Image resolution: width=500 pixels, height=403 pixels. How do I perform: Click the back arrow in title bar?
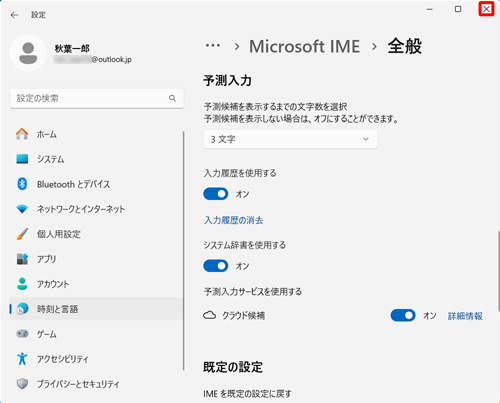coord(14,15)
